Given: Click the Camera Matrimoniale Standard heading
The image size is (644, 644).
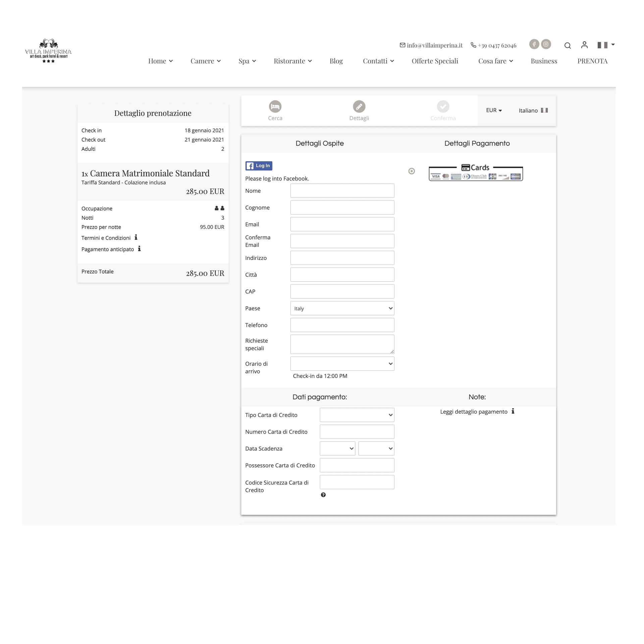Looking at the screenshot, I should tap(145, 173).
